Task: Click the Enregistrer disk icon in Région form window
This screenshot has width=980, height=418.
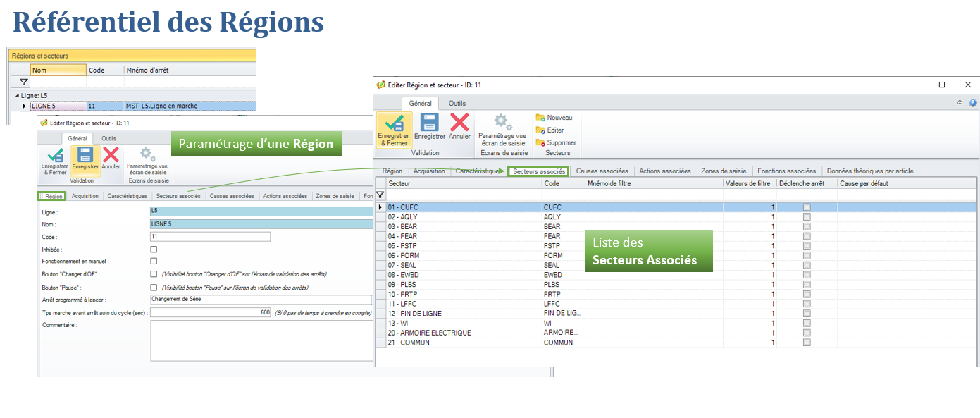Action: [x=85, y=154]
